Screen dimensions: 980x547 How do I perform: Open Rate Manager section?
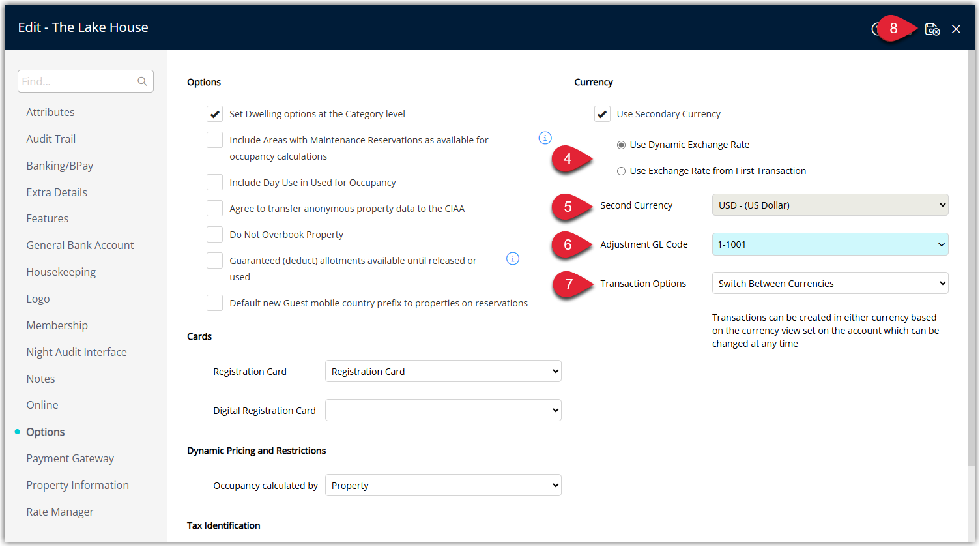pos(60,512)
